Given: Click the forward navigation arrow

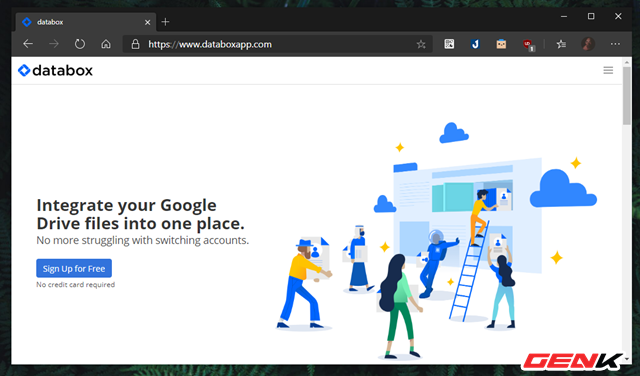Looking at the screenshot, I should [54, 44].
